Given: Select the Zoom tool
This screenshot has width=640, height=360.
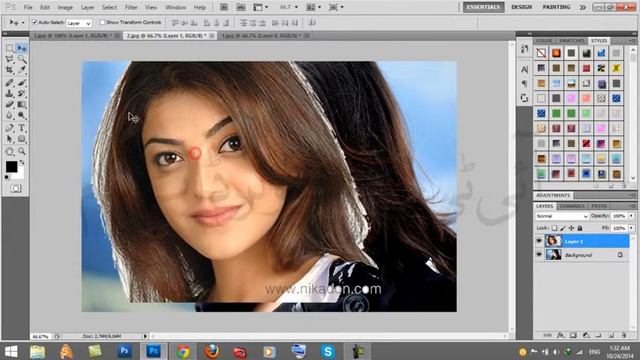Looking at the screenshot, I should point(22,152).
